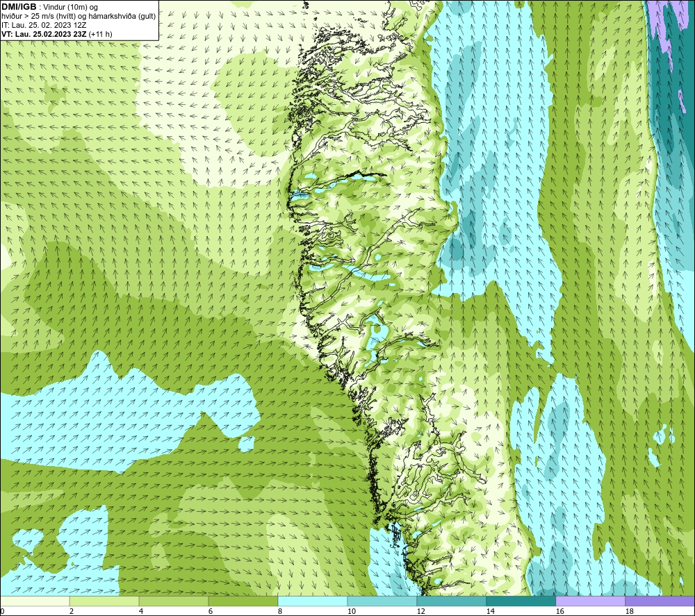Screen dimensions: 695x616
Task: Click the 2–4 m/s light green swatch
Action: tap(104, 601)
